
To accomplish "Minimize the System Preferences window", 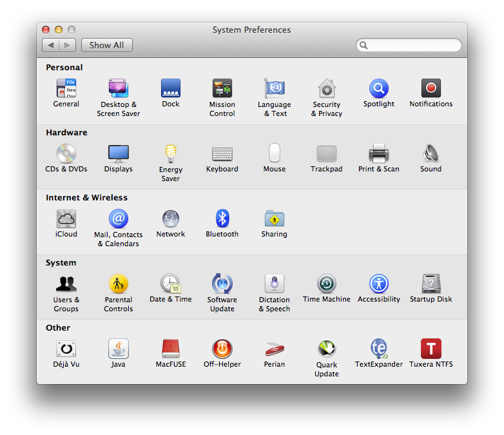I will 59,30.
